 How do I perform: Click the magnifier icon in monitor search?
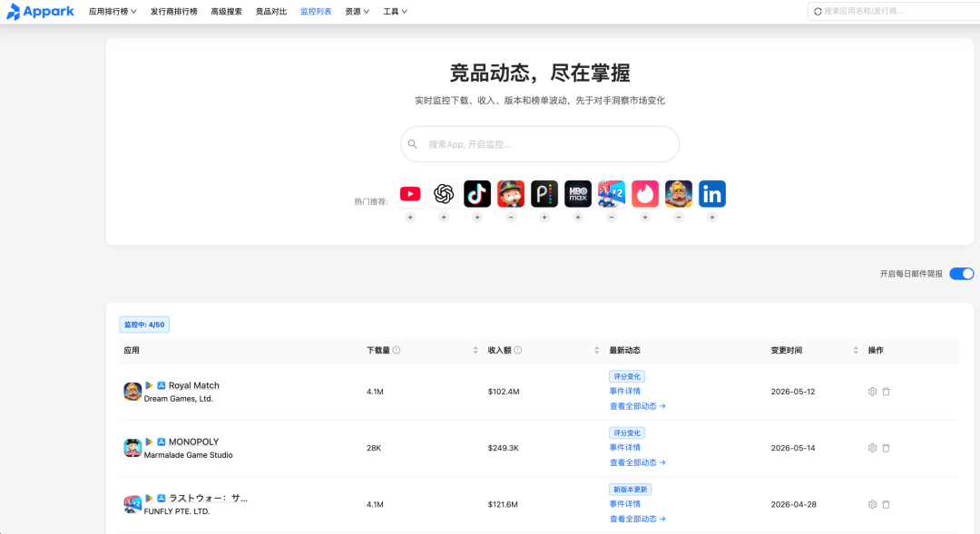click(413, 144)
